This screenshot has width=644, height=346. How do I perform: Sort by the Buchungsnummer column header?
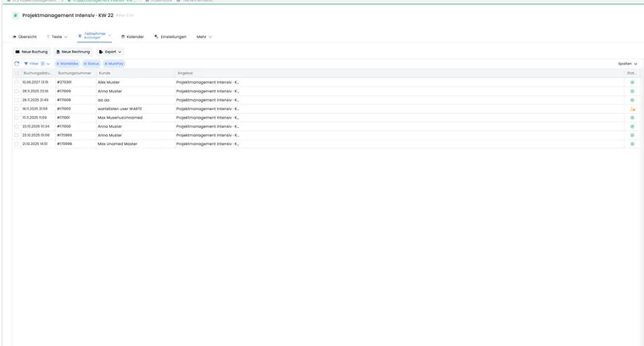[x=75, y=73]
